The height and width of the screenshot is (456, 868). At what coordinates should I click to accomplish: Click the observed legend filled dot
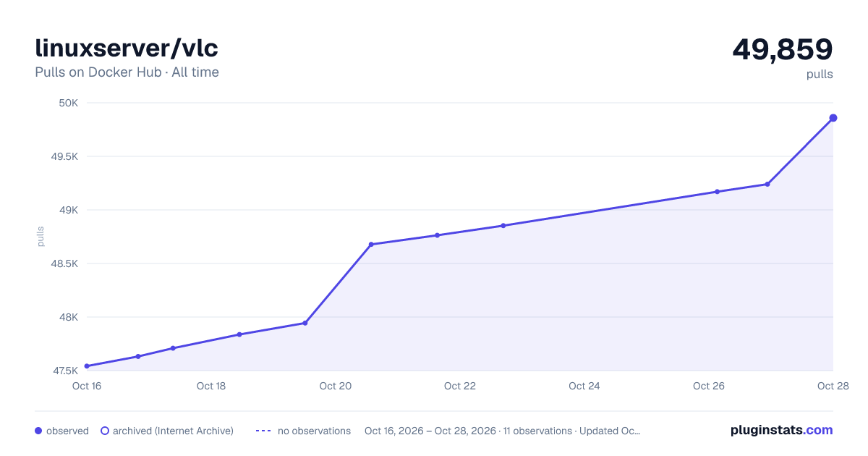click(x=38, y=431)
